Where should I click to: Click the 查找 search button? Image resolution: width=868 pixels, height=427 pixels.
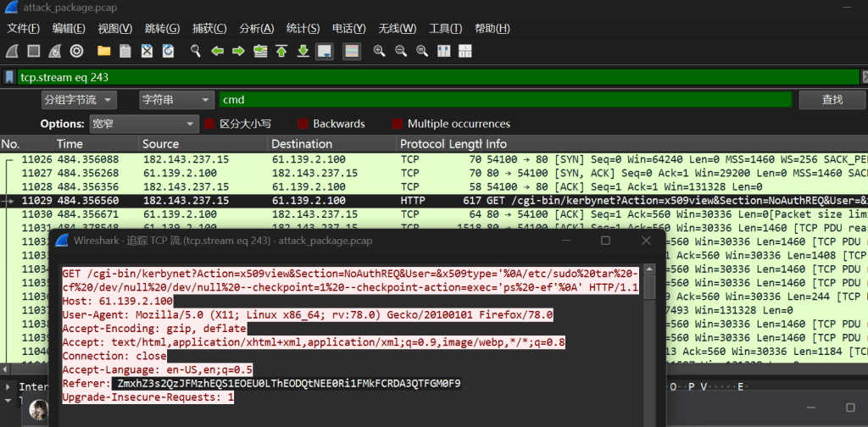click(832, 100)
